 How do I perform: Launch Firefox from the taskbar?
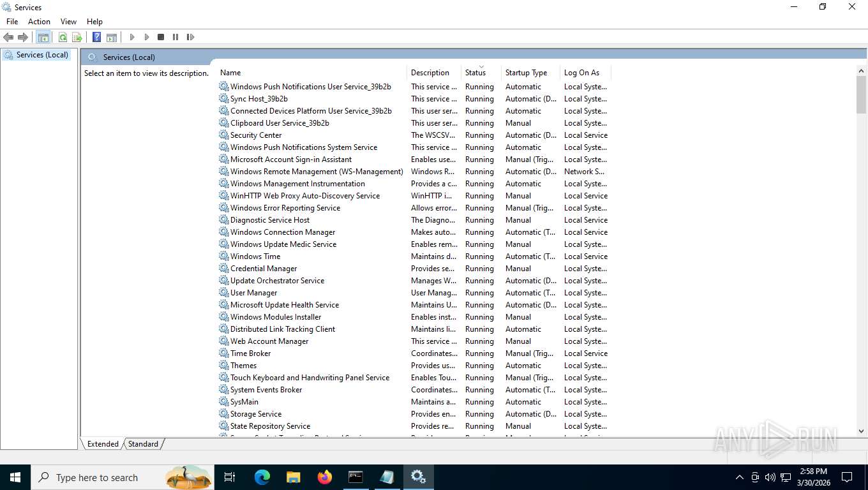tap(325, 477)
